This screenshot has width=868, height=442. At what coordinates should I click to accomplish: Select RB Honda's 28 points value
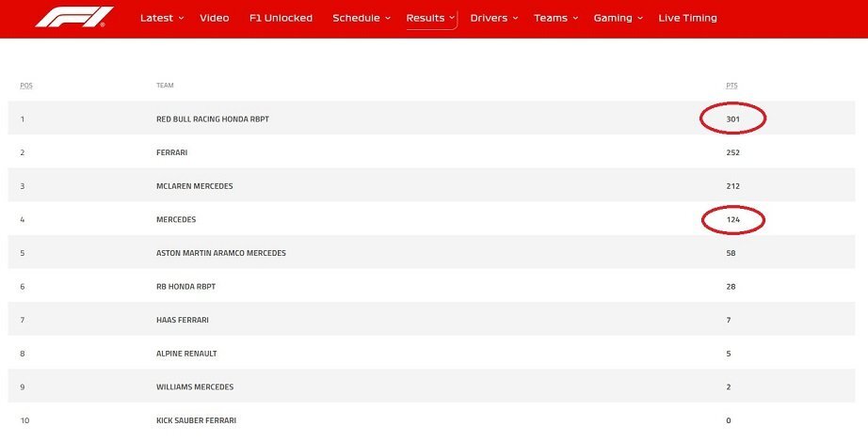[x=731, y=287]
